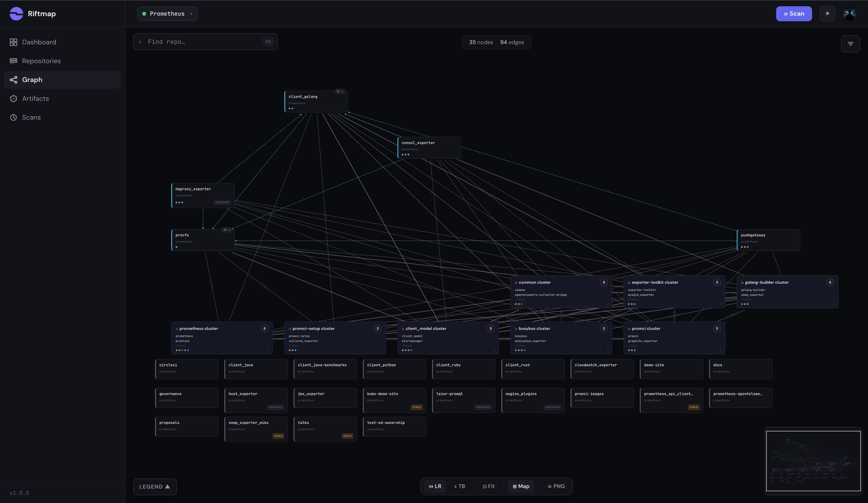Expand the common cluster chevron
Viewport: 868px width, 503px height.
coord(608,304)
